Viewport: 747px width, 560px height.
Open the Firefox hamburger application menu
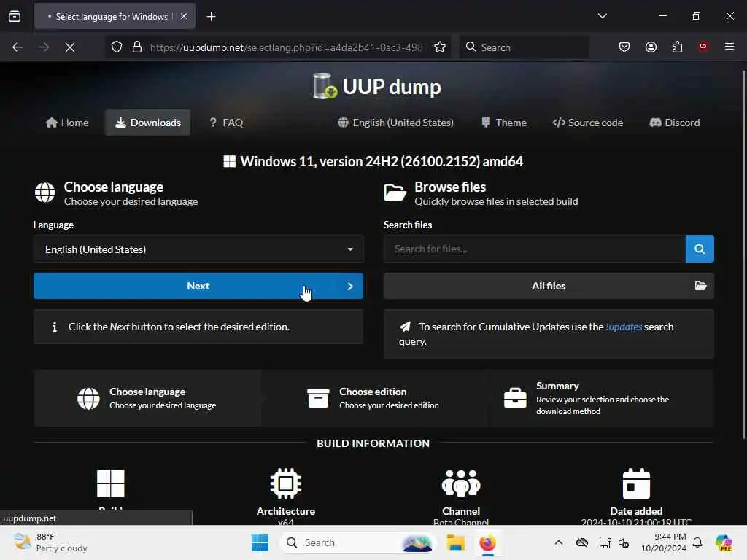(x=729, y=47)
